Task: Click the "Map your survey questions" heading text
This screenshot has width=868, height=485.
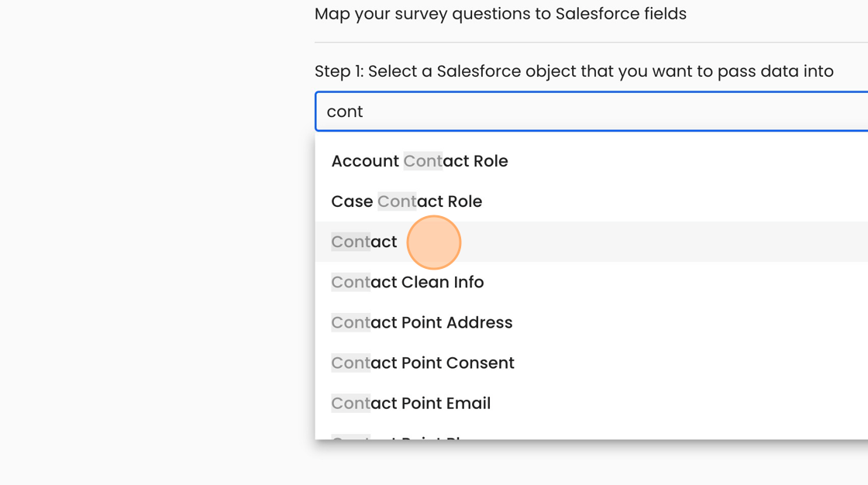Action: click(x=500, y=14)
